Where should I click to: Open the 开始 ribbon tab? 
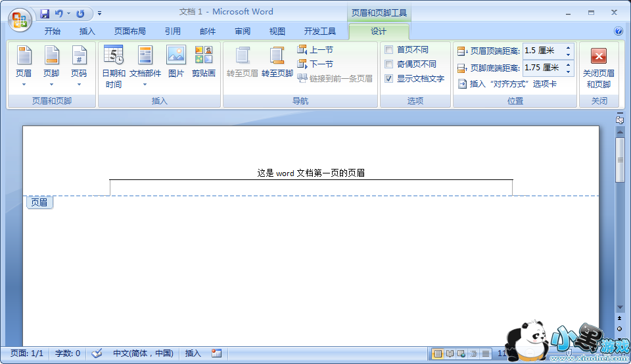(53, 32)
